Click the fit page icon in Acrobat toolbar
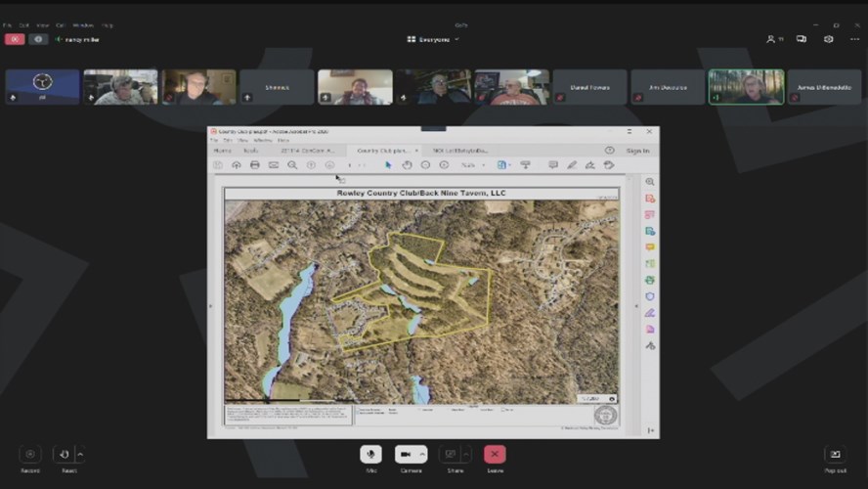The width and height of the screenshot is (868, 489). 501,165
